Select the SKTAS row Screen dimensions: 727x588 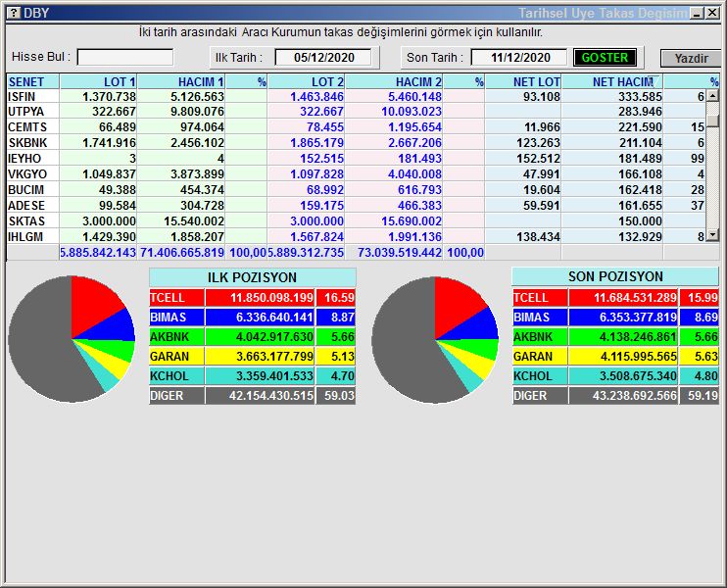tap(356, 221)
